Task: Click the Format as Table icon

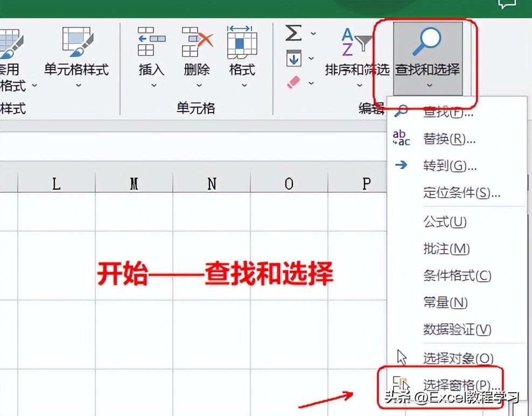Action: point(11,44)
